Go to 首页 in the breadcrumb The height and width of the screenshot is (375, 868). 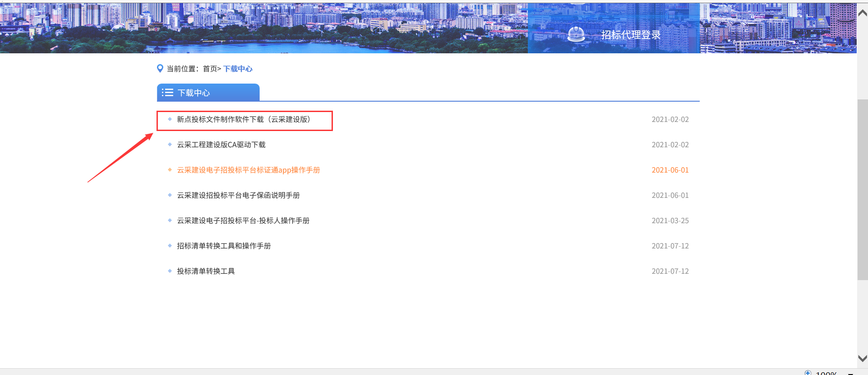click(210, 69)
